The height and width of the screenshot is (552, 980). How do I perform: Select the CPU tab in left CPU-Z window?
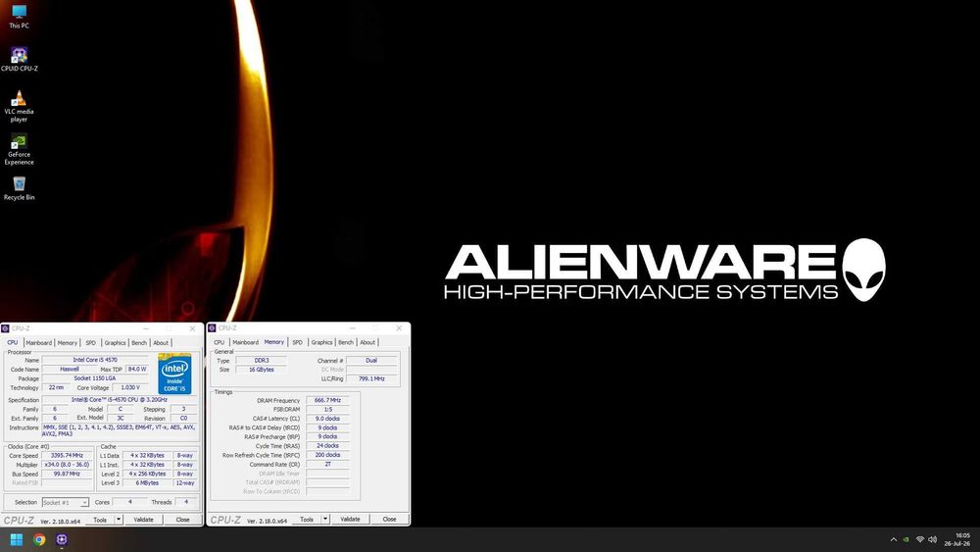pyautogui.click(x=13, y=342)
